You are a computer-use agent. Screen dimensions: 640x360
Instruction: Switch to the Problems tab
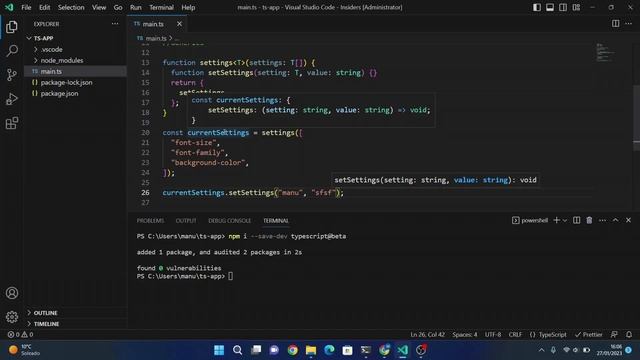tap(150, 220)
